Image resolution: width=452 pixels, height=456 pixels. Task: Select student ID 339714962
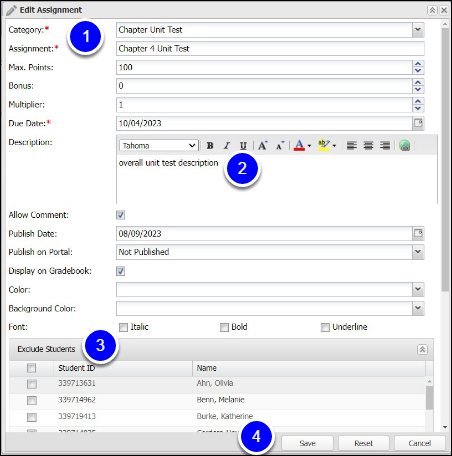77,400
